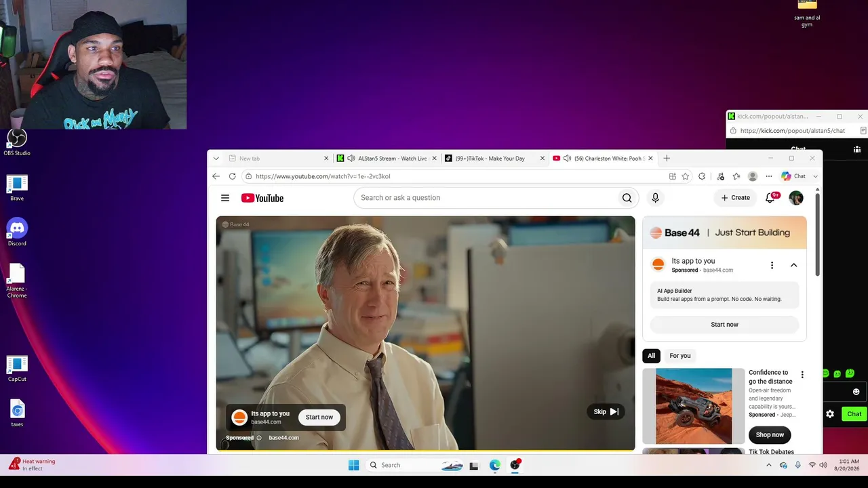868x488 pixels.
Task: Open Kick chat settings gear
Action: pos(830,413)
